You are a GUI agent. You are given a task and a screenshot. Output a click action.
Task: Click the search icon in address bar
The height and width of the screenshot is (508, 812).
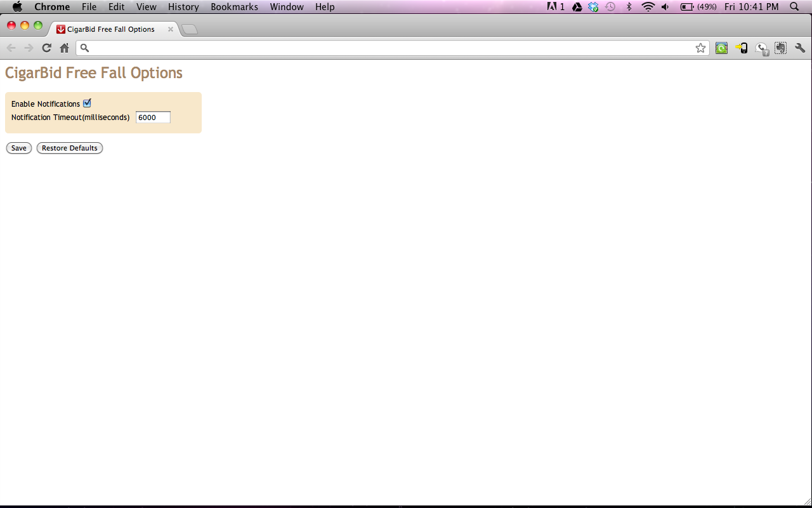(x=84, y=48)
